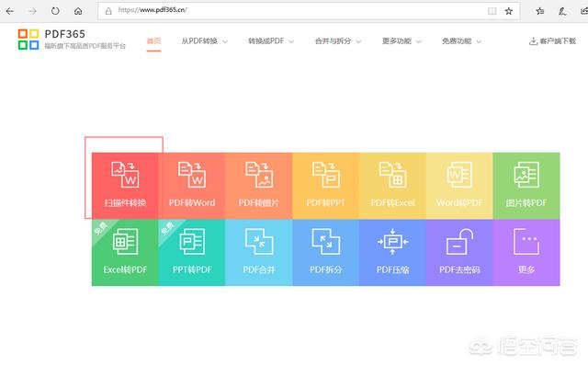
Task: Open the Word转PDF tile
Action: 459,186
